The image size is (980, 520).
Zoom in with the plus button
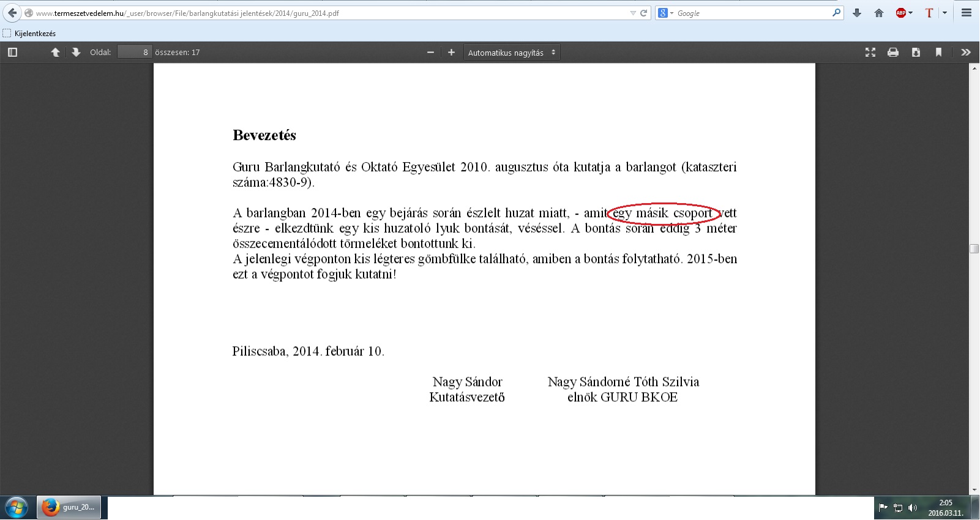451,53
